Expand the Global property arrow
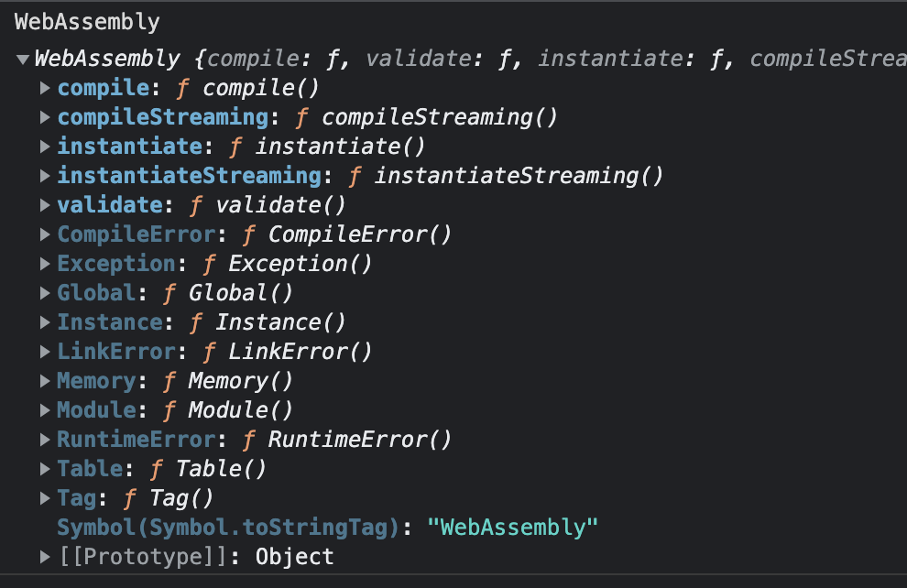This screenshot has height=588, width=907. [x=45, y=293]
